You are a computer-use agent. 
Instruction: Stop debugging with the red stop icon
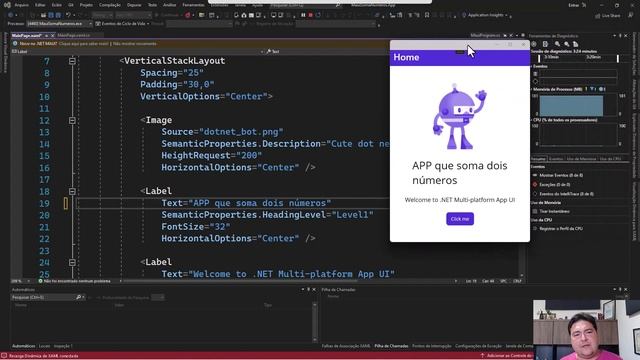pos(310,15)
